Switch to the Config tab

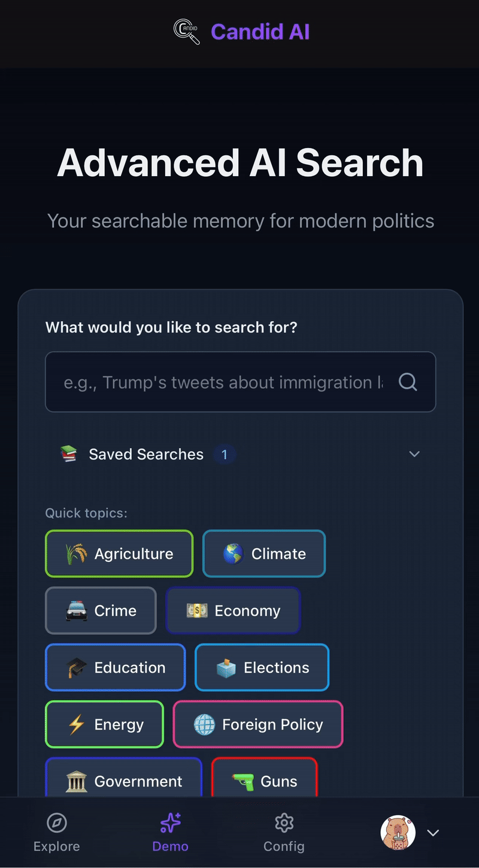click(x=284, y=833)
